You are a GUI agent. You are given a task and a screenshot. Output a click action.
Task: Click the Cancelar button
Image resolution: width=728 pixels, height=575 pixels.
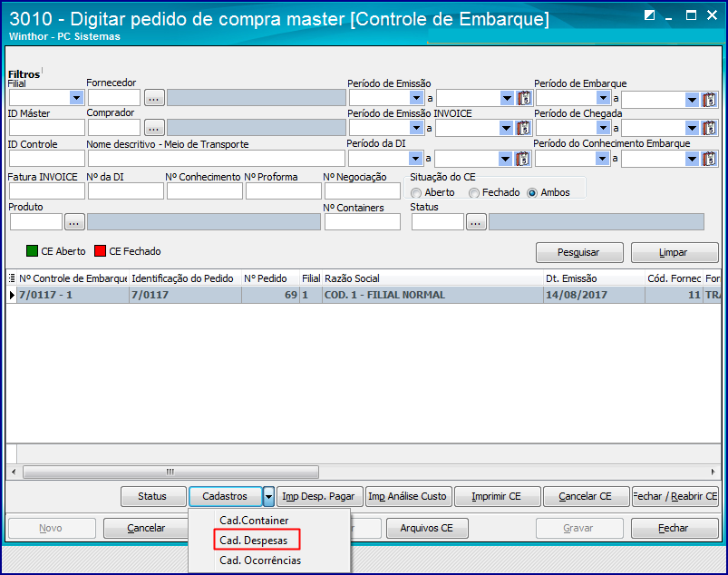146,528
